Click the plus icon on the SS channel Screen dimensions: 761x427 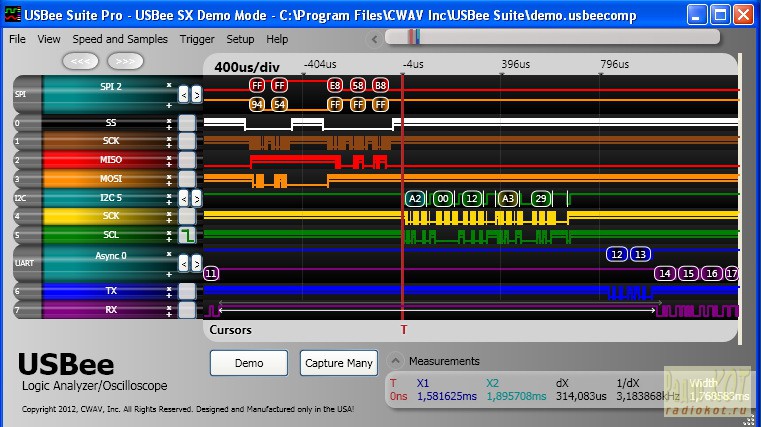pyautogui.click(x=169, y=127)
